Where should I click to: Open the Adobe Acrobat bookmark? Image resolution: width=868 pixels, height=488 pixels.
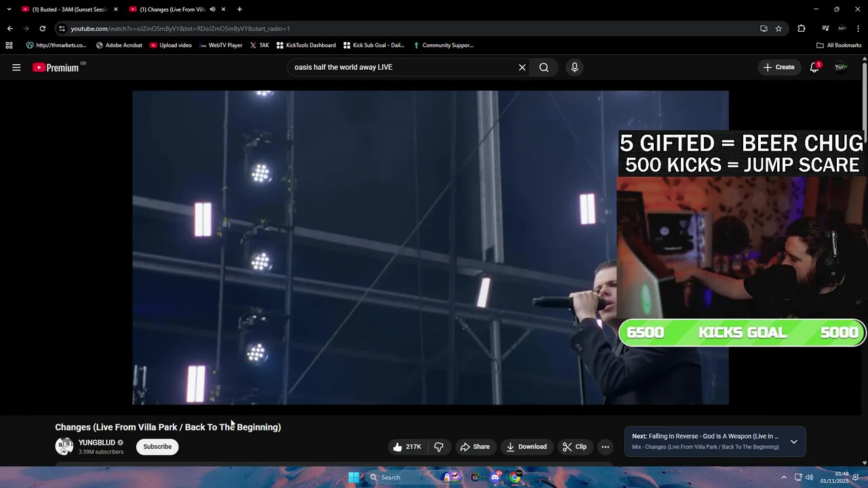tap(119, 45)
